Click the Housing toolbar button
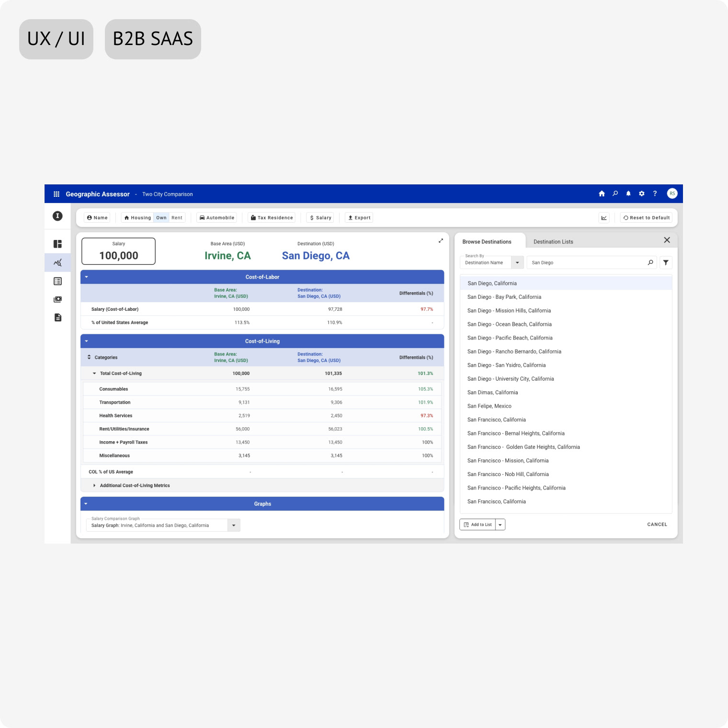Viewport: 728px width, 728px height. pos(137,217)
